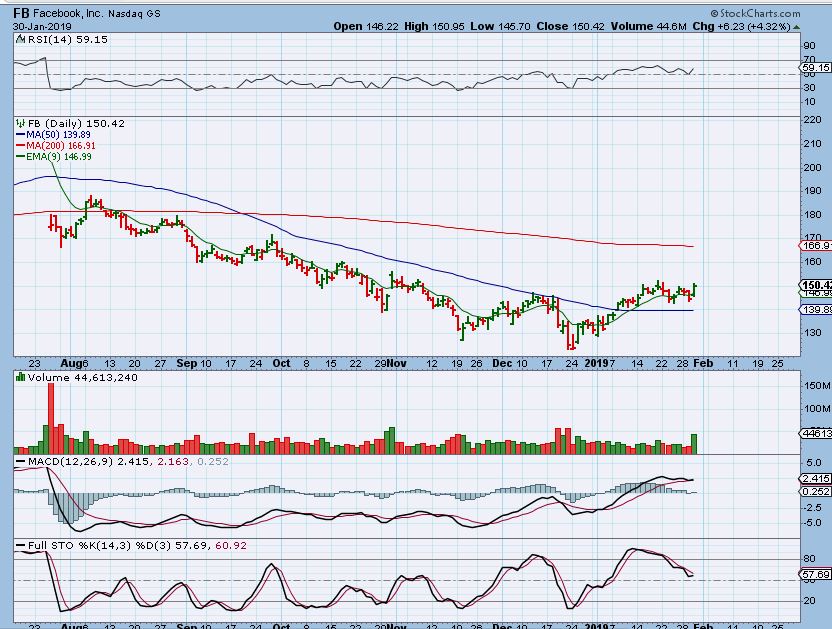Click the 200 level on the price axis
This screenshot has height=629, width=832.
pos(812,168)
